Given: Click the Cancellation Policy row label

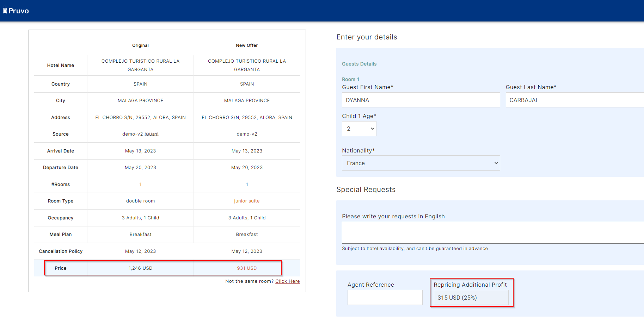Looking at the screenshot, I should pyautogui.click(x=61, y=251).
